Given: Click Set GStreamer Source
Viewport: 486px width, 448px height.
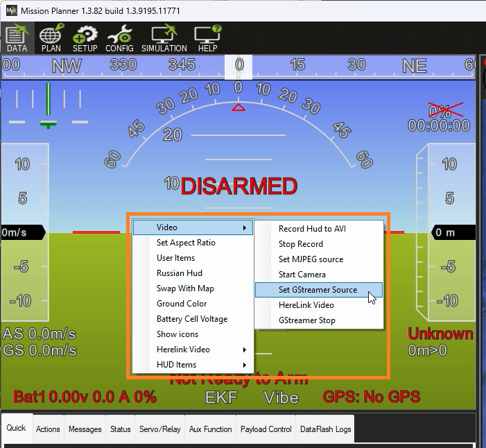Looking at the screenshot, I should 319,290.
